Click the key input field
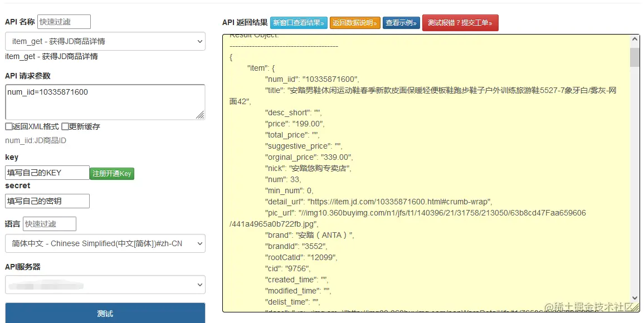This screenshot has width=644, height=323. [47, 173]
